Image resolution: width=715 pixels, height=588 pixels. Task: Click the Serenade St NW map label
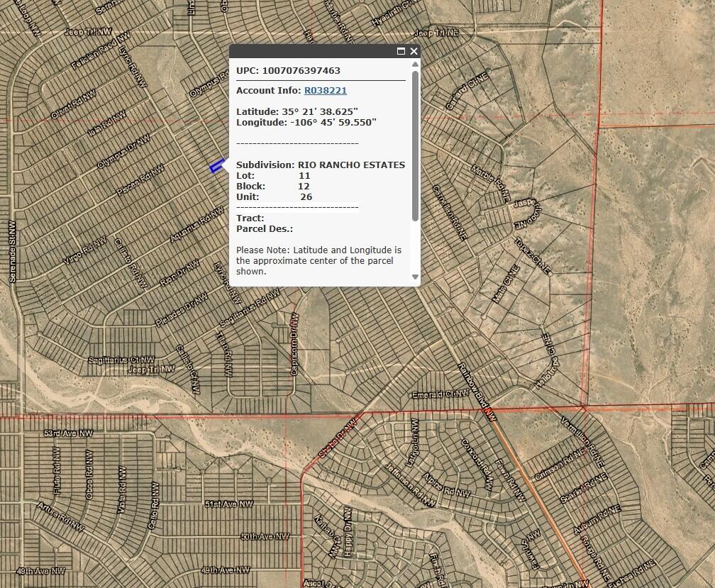[x=12, y=252]
